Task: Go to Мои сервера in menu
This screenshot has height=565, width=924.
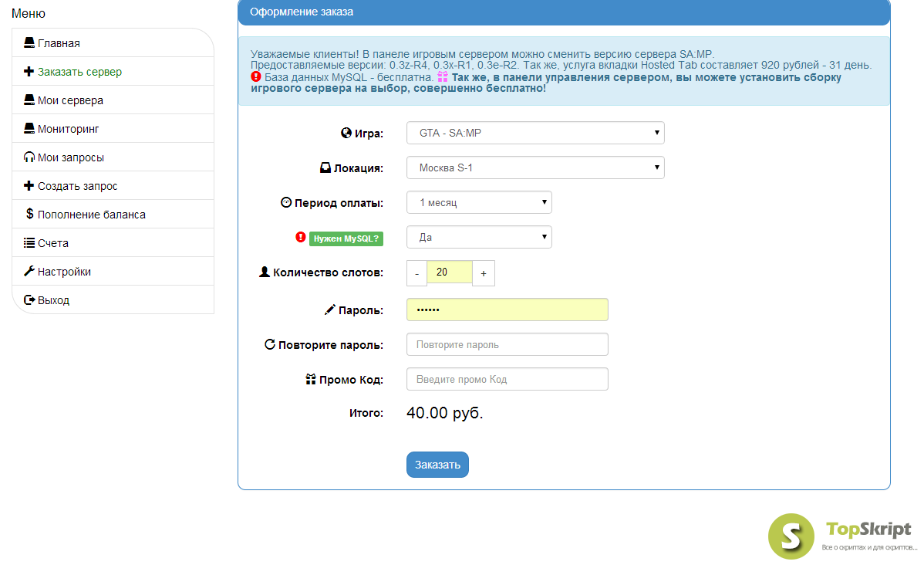Action: click(x=113, y=100)
